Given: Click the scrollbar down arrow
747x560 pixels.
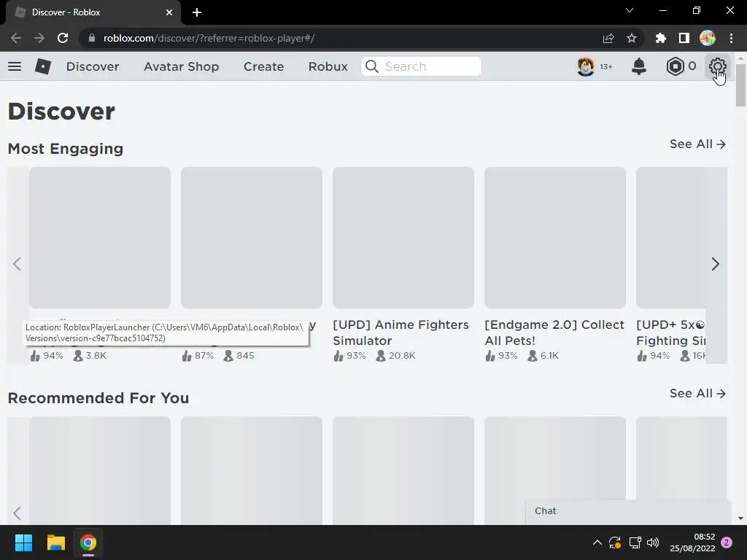Looking at the screenshot, I should click(740, 518).
